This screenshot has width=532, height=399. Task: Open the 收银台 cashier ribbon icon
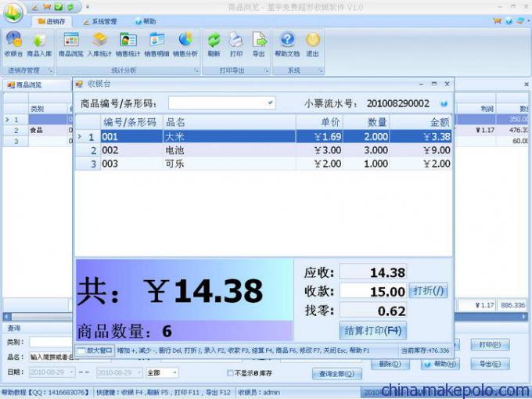[x=13, y=44]
